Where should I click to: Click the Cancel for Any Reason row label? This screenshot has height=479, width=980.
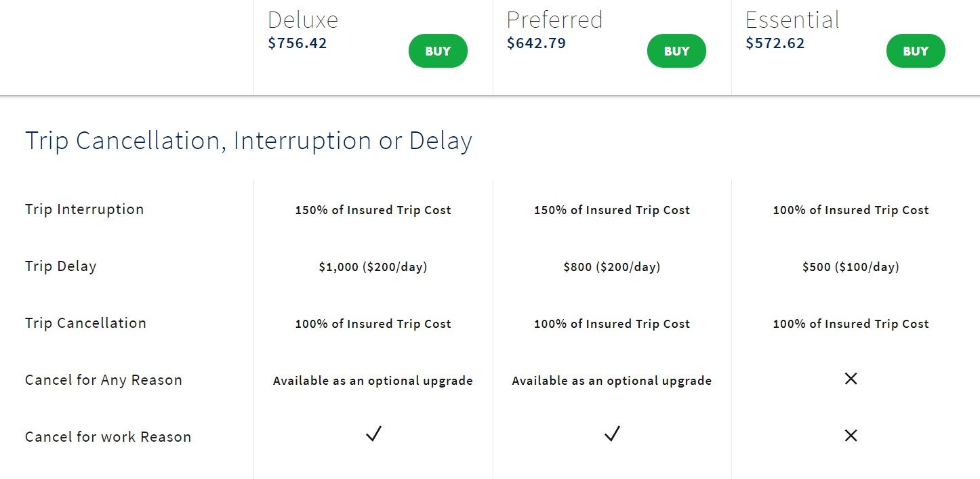point(103,380)
